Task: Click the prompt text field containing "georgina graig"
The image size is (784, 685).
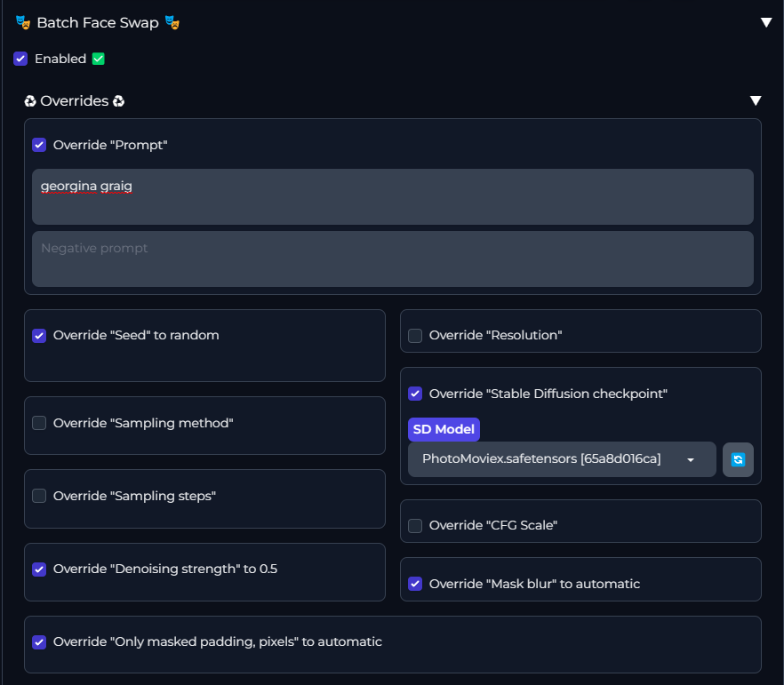Action: (392, 196)
